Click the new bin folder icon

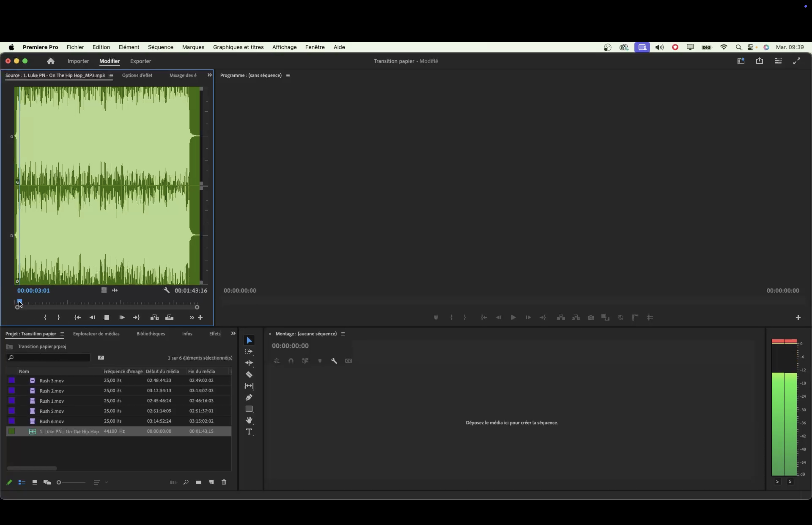198,482
